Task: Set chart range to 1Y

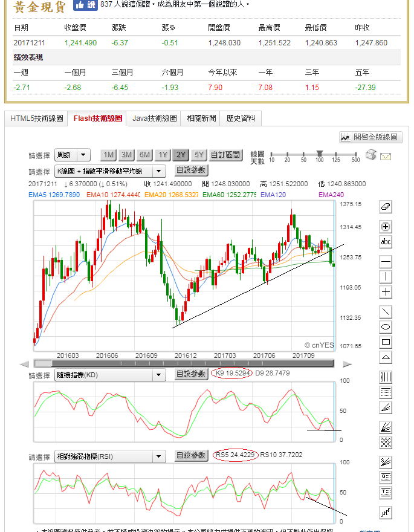Action: (163, 155)
